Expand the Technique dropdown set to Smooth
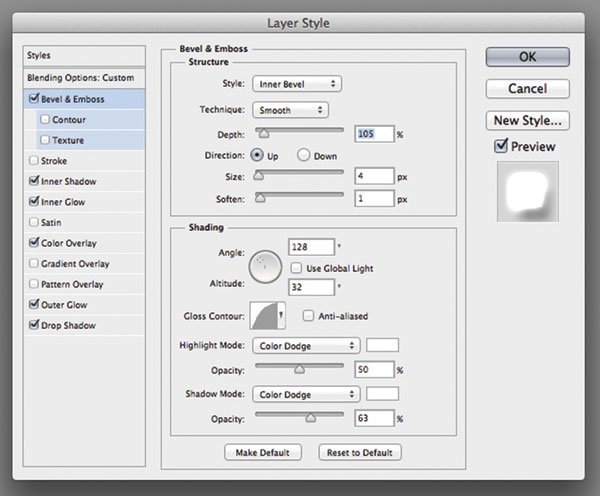The image size is (600, 496). (290, 109)
